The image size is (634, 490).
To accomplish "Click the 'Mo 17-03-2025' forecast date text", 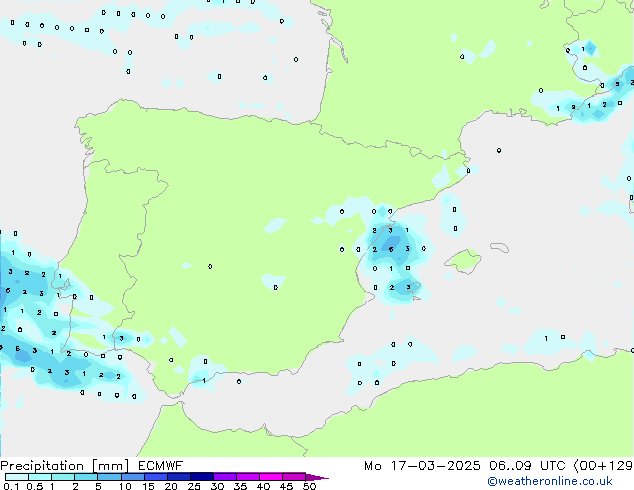I will tap(422, 466).
